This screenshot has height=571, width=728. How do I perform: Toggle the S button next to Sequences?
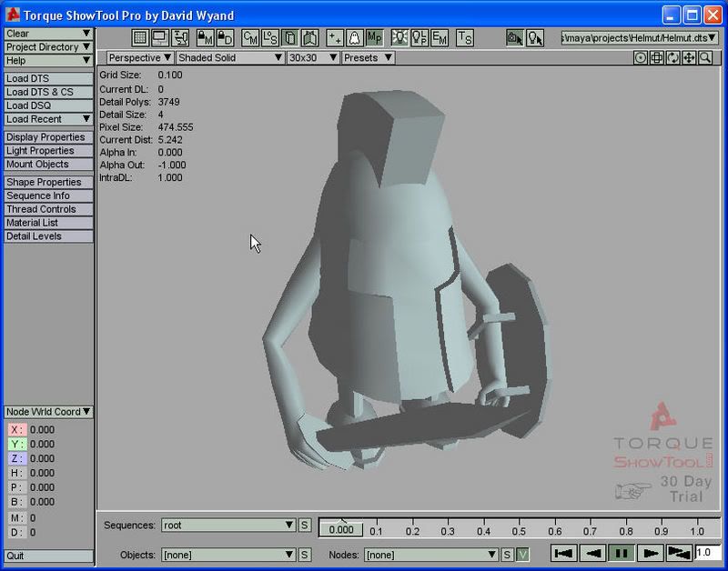(305, 526)
